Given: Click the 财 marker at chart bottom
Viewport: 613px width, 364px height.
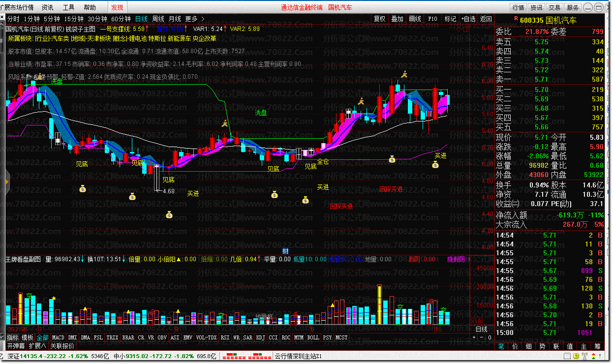Looking at the screenshot, I should click(x=285, y=251).
